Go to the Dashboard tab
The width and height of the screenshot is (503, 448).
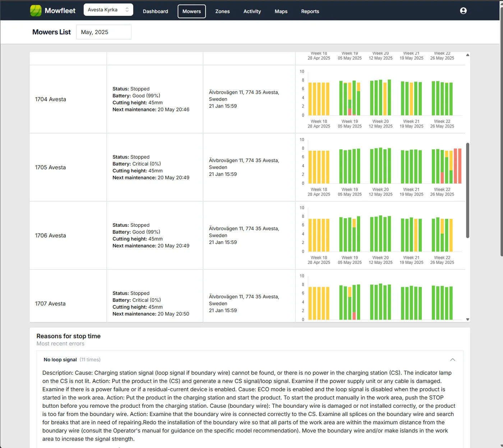[x=156, y=11]
